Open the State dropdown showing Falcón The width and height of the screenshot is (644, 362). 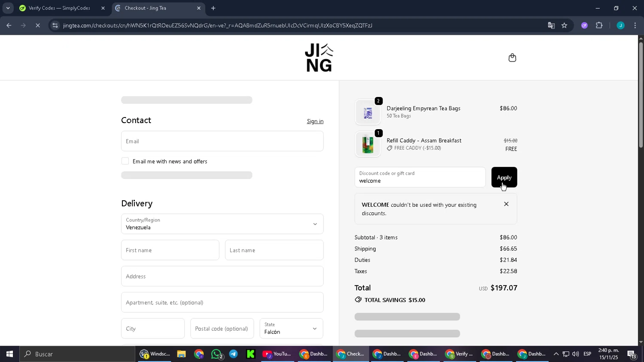[x=291, y=329]
